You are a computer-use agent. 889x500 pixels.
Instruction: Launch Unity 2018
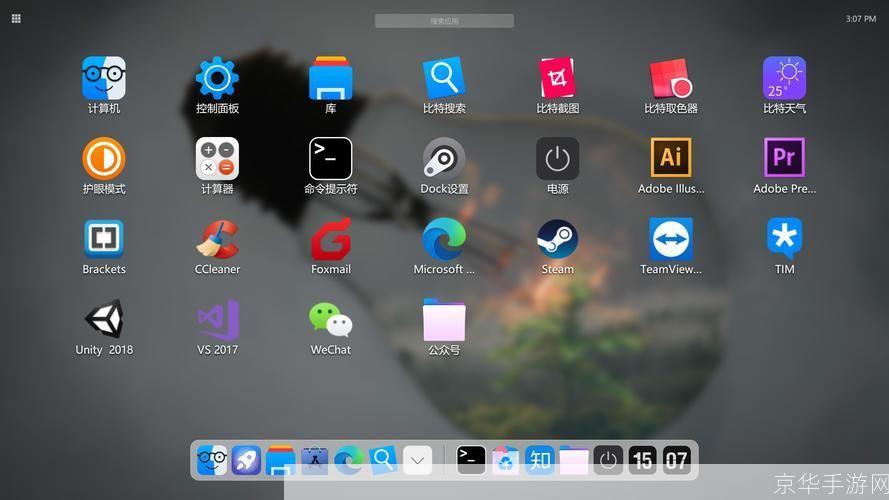pos(104,319)
